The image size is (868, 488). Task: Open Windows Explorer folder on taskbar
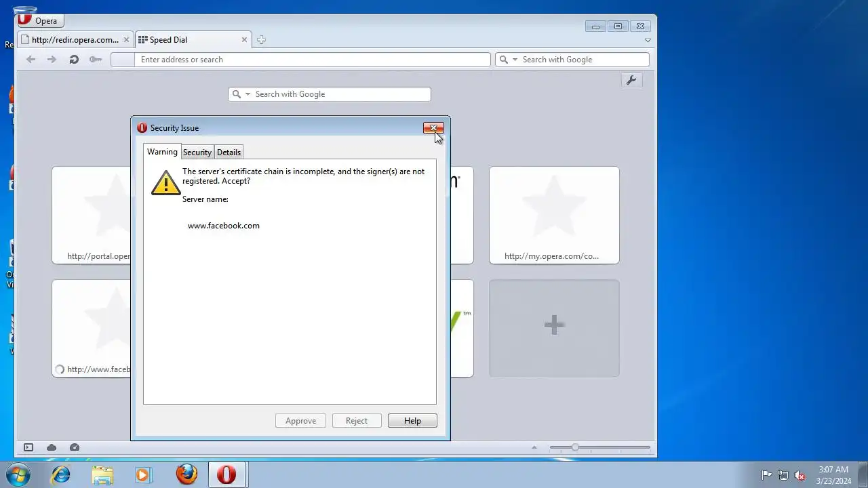coord(102,474)
